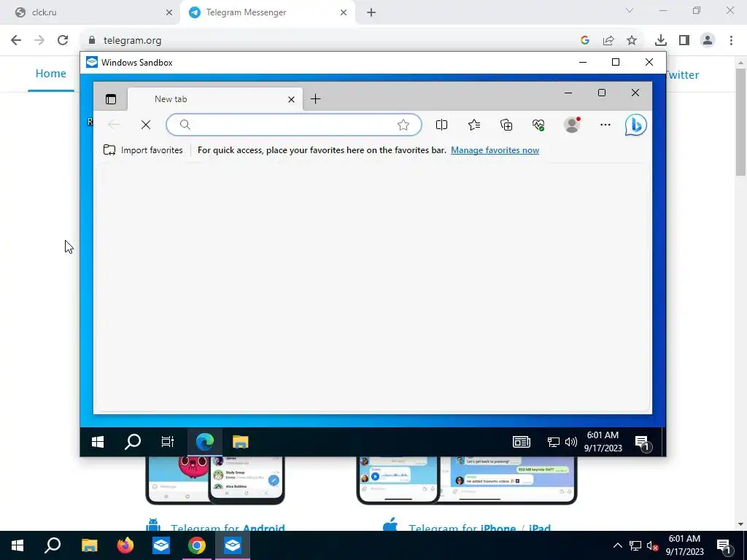
Task: Focus the Edge address search field
Action: [x=294, y=125]
